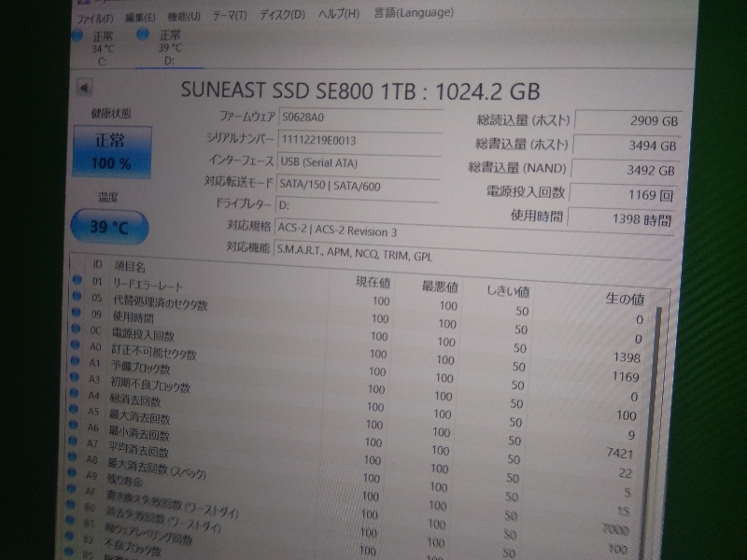Click power-on count value 1169 回
The height and width of the screenshot is (560, 747).
623,195
